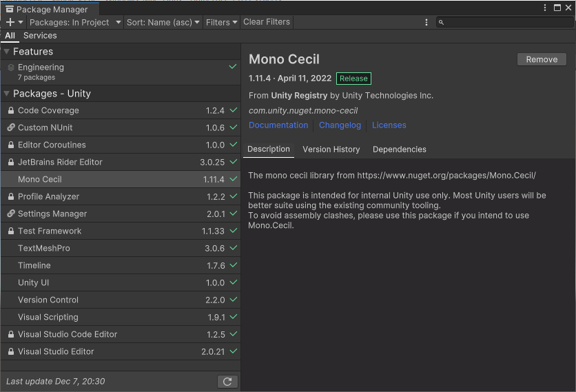576x392 pixels.
Task: Open the Documentation link
Action: point(278,125)
